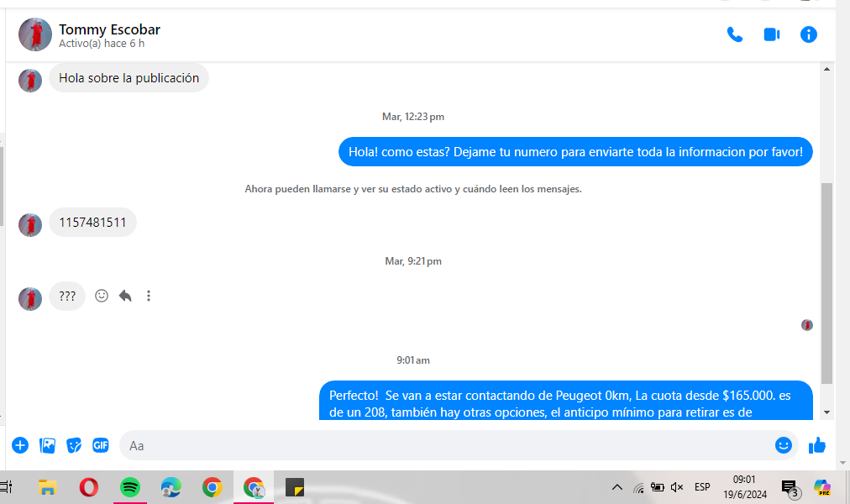Click the 'Mar, 12:23 pm' timestamp
This screenshot has width=850, height=504.
pyautogui.click(x=413, y=117)
